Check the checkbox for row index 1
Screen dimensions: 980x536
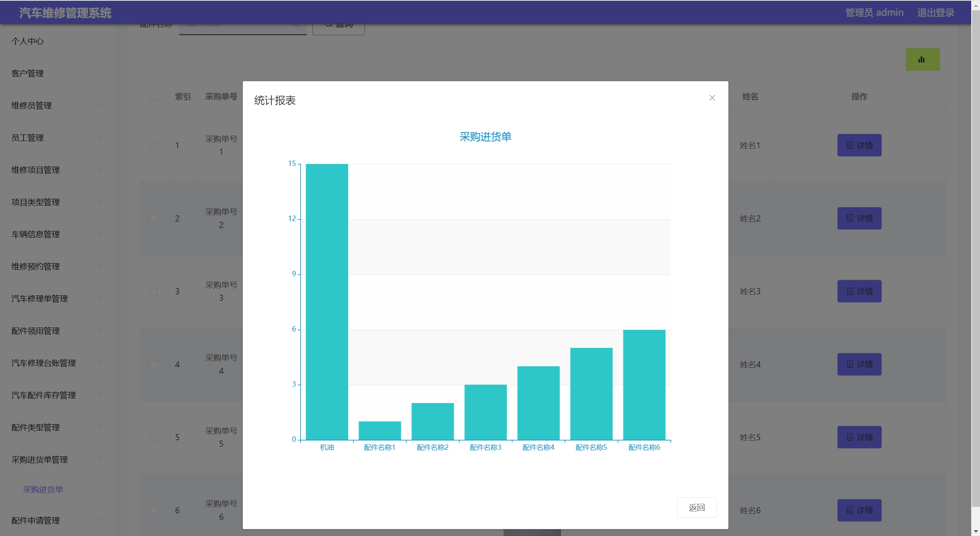click(x=154, y=146)
